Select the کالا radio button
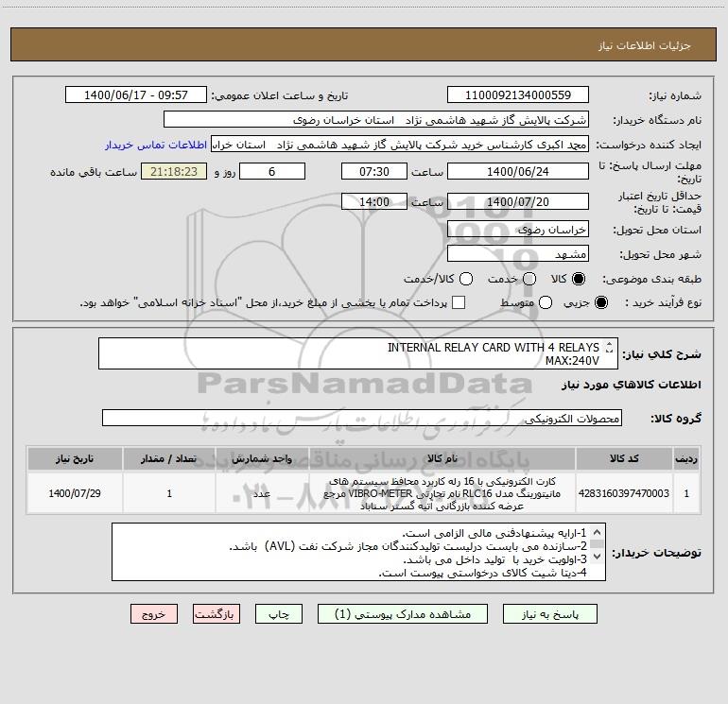 point(579,279)
